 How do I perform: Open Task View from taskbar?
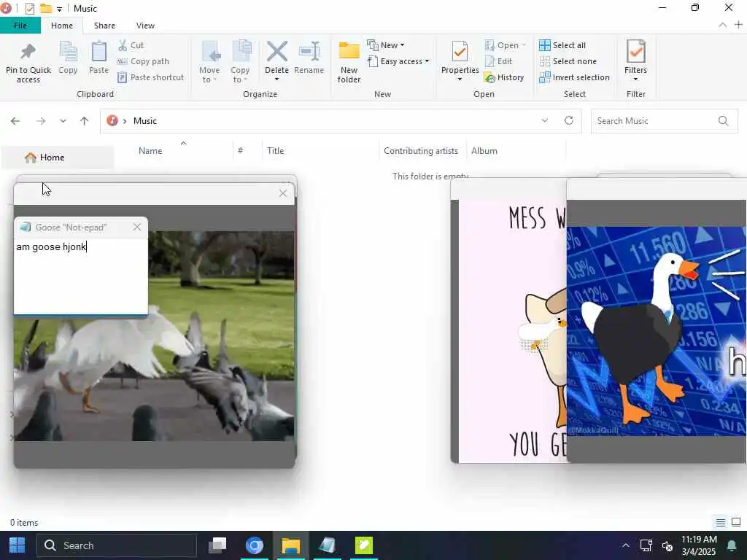pos(217,545)
